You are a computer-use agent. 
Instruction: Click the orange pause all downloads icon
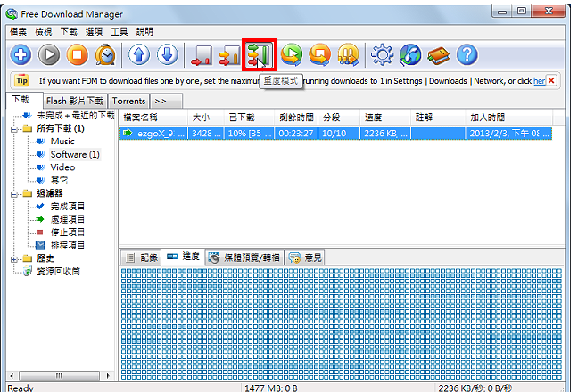point(348,55)
